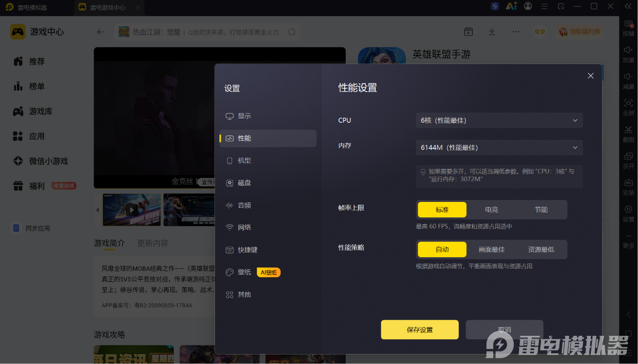
Task: Select 性能 in settings menu
Action: coord(268,138)
